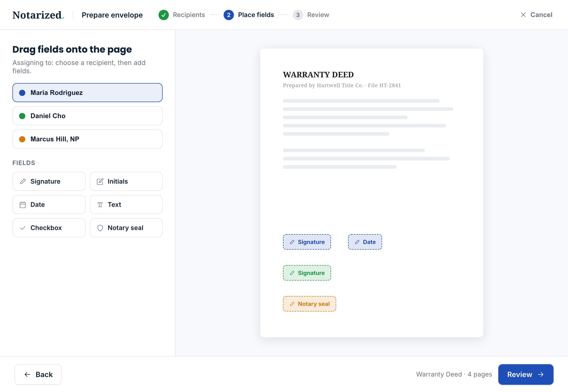Choose the Date field type

(x=49, y=205)
